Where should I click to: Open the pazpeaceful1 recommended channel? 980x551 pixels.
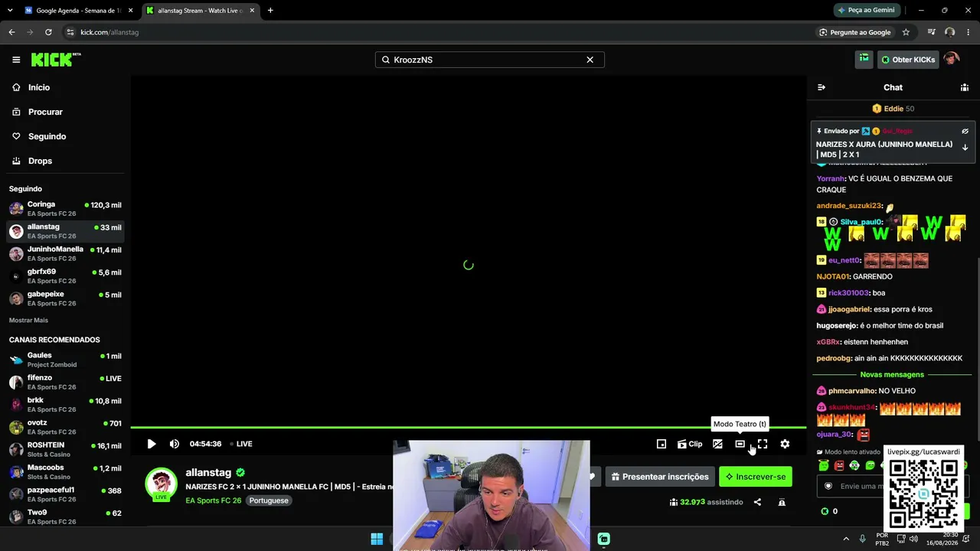click(x=65, y=494)
